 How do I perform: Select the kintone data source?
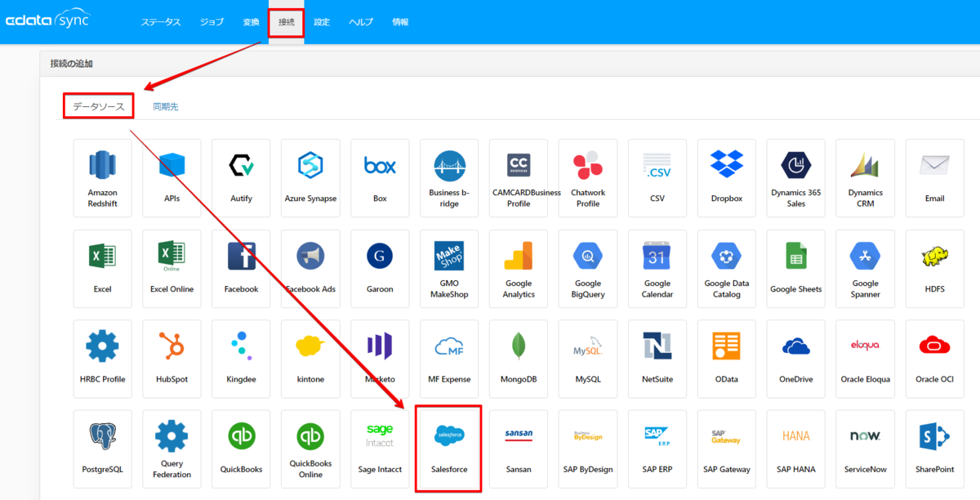[311, 359]
